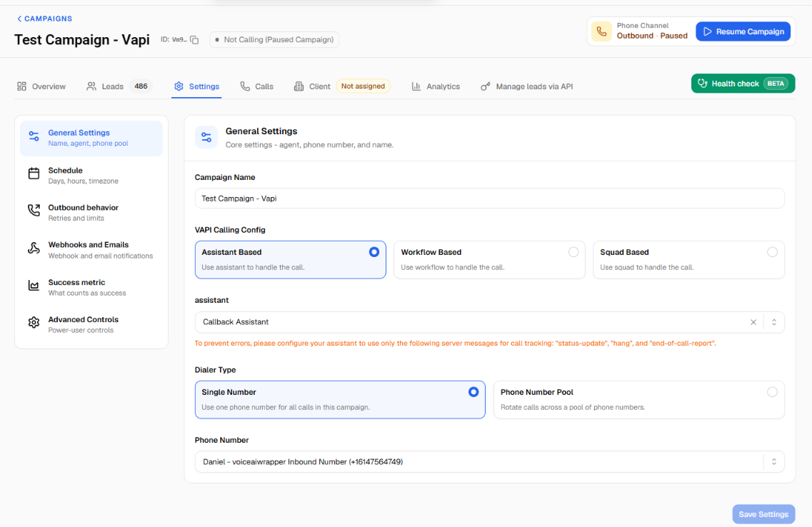Image resolution: width=812 pixels, height=527 pixels.
Task: Click the calendar icon beside Schedule
Action: click(x=34, y=174)
